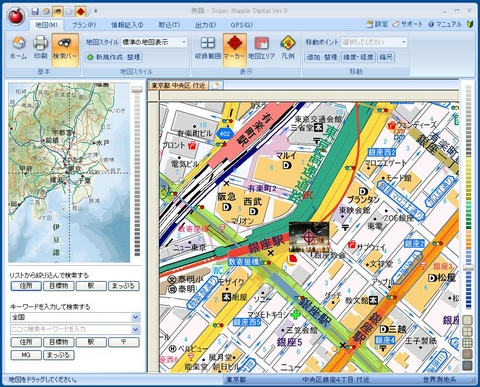
Task: Click the second grid layout icon at right
Action: coord(468,331)
